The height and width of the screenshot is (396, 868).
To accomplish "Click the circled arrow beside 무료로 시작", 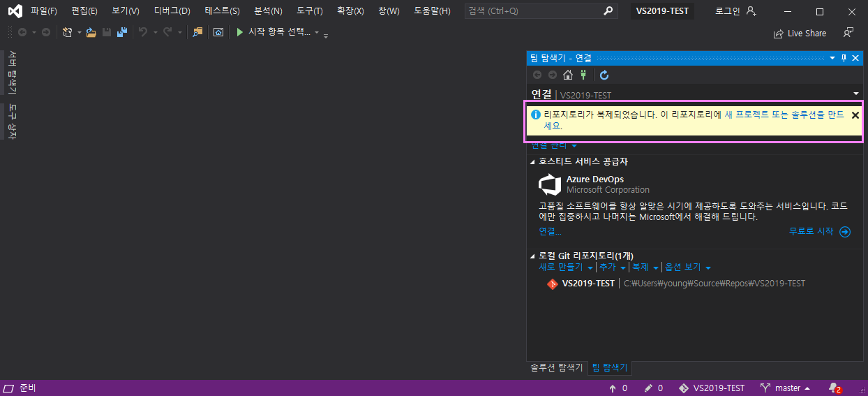I will click(845, 232).
